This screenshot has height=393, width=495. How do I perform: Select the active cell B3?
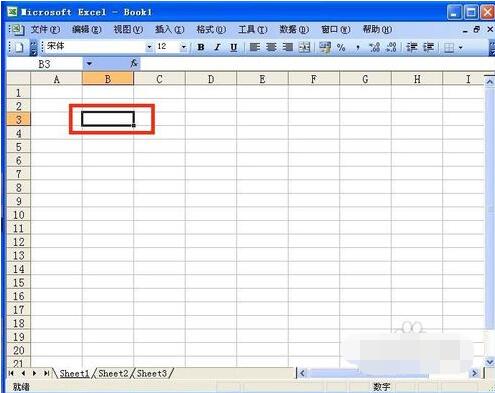click(108, 119)
